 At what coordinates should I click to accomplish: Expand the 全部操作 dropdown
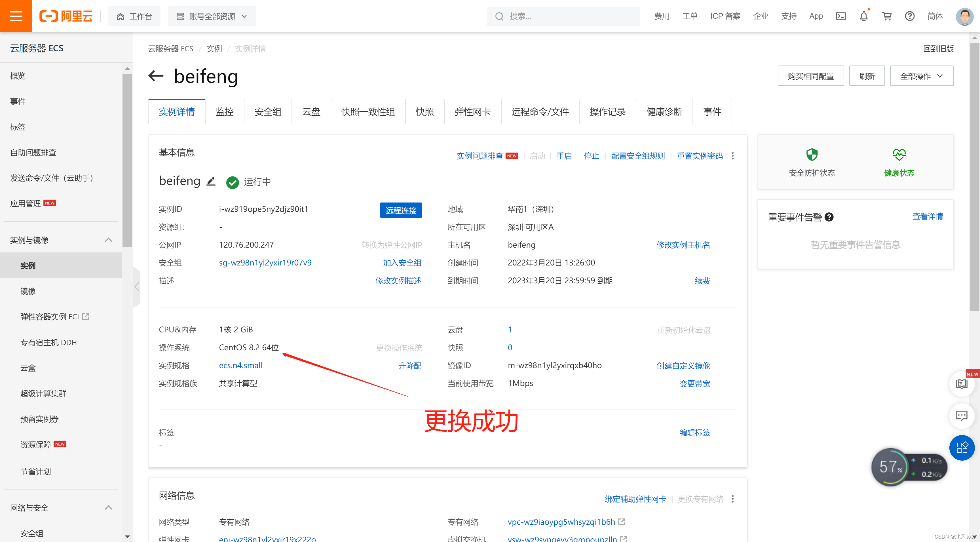921,76
